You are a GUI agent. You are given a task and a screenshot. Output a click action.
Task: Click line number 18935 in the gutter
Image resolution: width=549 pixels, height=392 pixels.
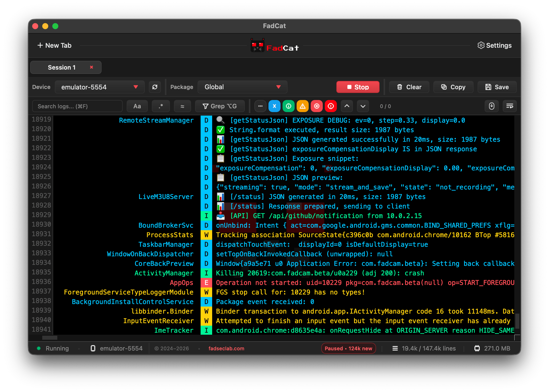coord(41,272)
